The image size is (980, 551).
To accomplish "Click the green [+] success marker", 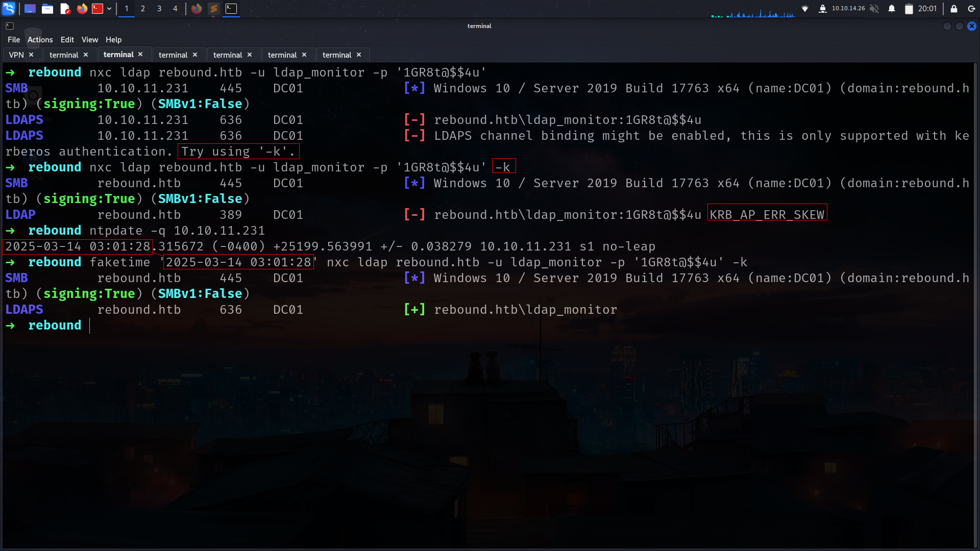I will pyautogui.click(x=414, y=310).
